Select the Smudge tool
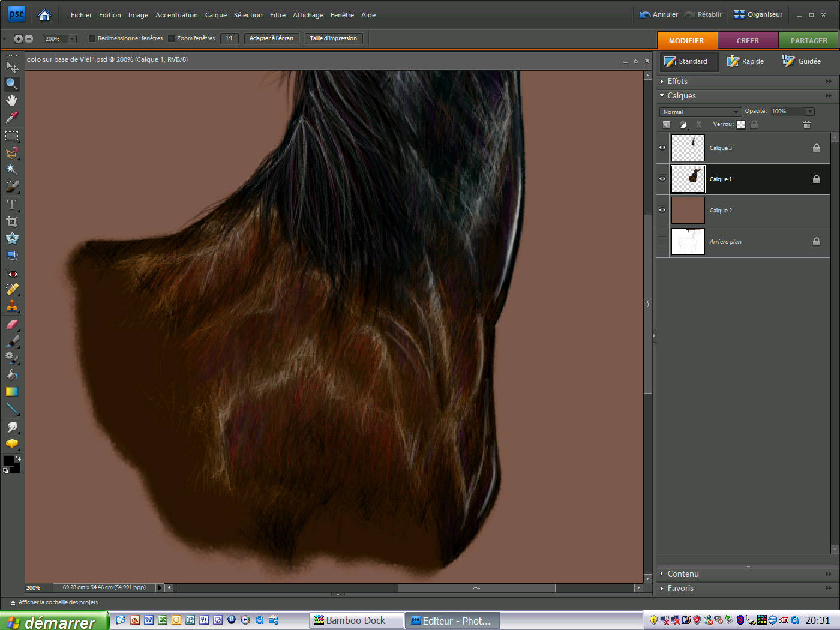This screenshot has width=840, height=630. [11, 427]
